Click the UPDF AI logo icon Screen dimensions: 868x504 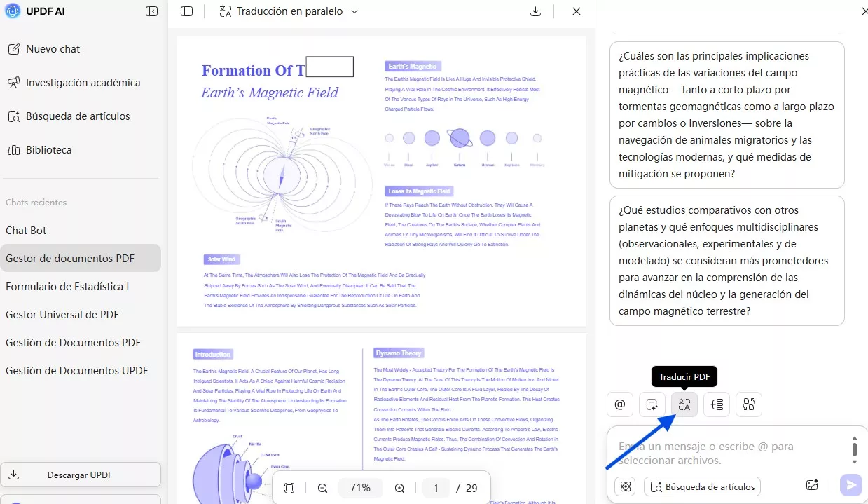tap(13, 11)
